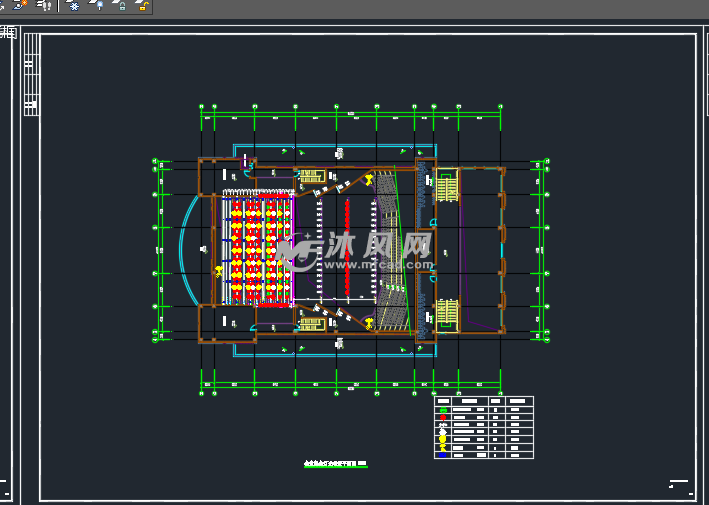The image size is (709, 505).
Task: Click the layer unlock open-padlock icon
Action: [x=143, y=6]
